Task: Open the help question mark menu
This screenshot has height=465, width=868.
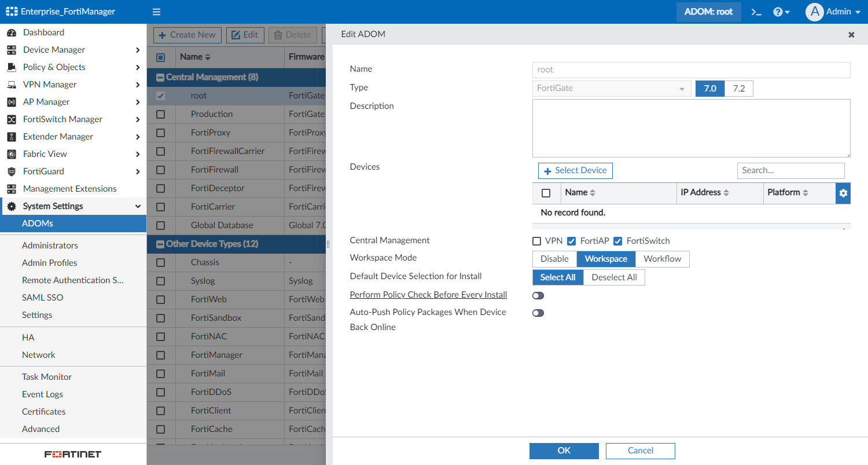Action: 781,12
